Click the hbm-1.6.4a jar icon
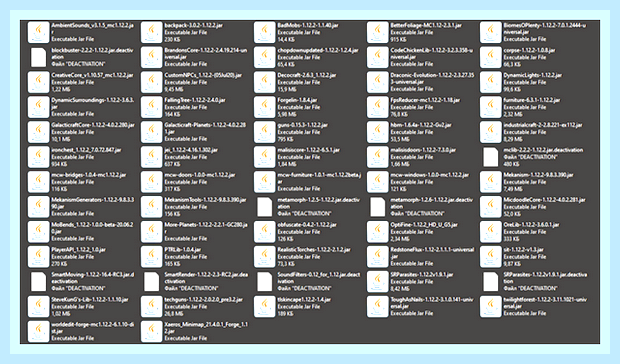The image size is (620, 364). tap(378, 132)
